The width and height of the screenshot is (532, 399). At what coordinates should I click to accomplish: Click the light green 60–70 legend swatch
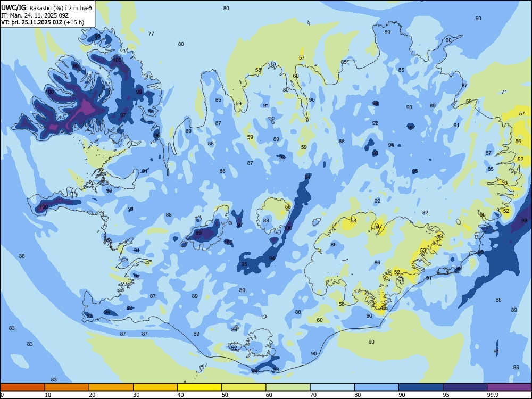(288, 387)
